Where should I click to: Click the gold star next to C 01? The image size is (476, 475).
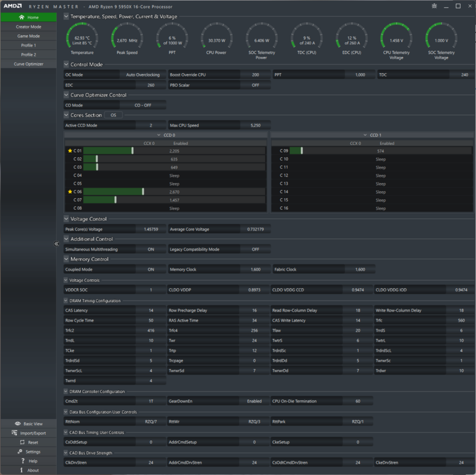[70, 151]
